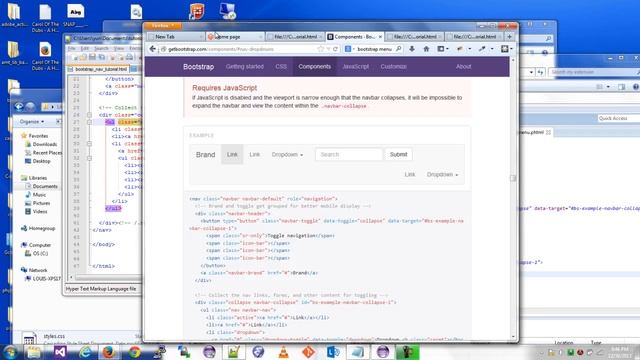Switch to Firefox on the taskbar
The image size is (640, 360).
(109, 352)
